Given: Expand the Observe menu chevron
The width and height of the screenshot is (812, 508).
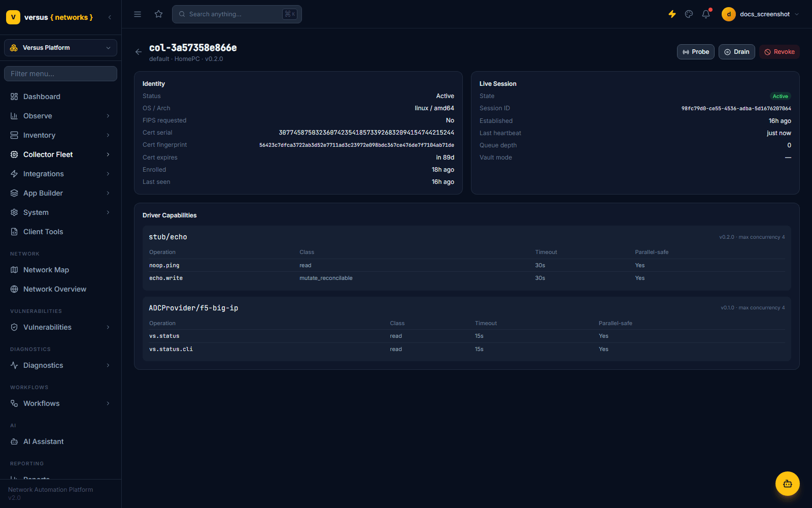Looking at the screenshot, I should (108, 116).
